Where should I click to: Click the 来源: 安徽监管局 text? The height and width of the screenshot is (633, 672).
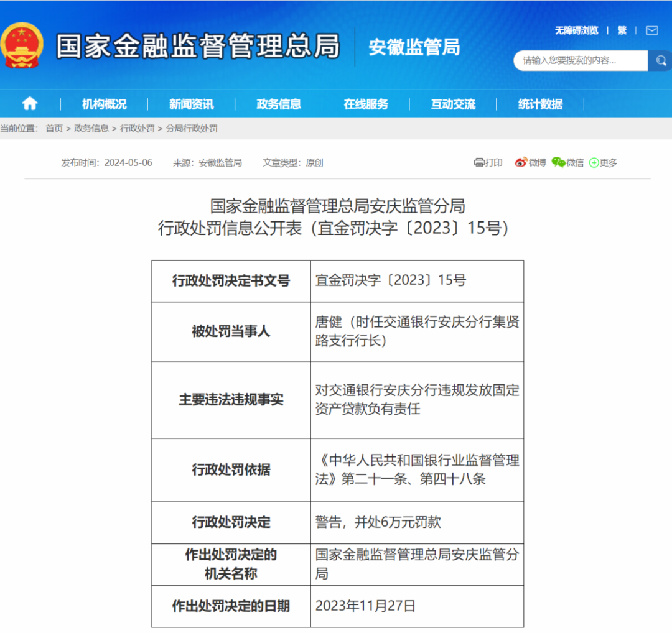click(x=207, y=163)
